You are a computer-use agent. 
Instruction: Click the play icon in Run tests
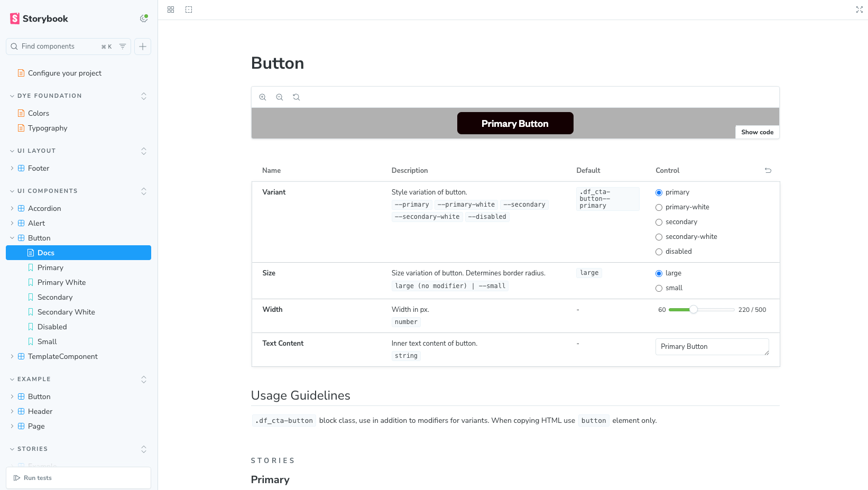[17, 478]
